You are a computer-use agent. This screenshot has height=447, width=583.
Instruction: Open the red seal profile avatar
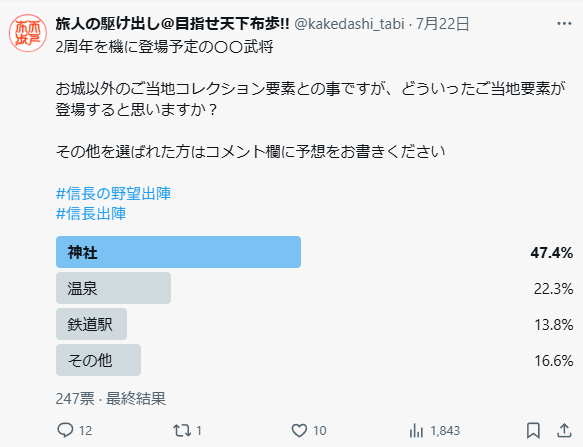pos(28,33)
